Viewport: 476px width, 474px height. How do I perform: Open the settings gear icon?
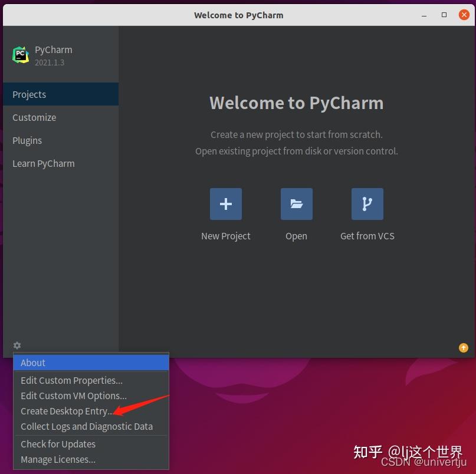[x=17, y=345]
